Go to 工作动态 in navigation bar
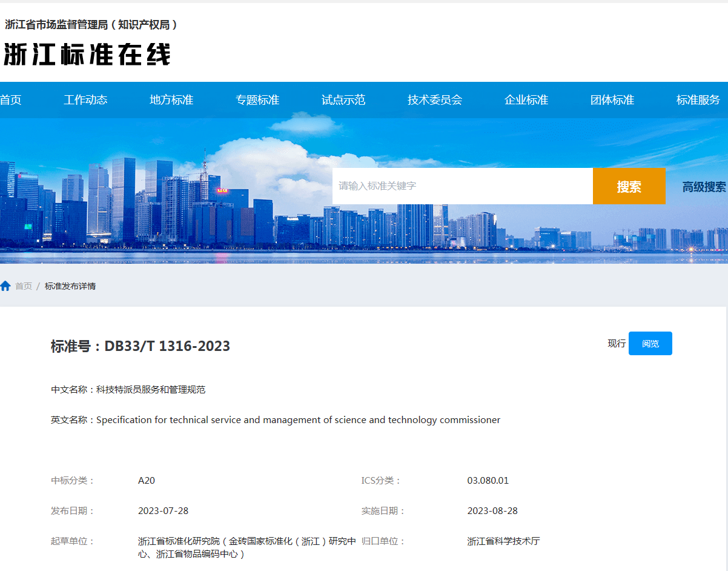Image resolution: width=728 pixels, height=571 pixels. (x=85, y=100)
